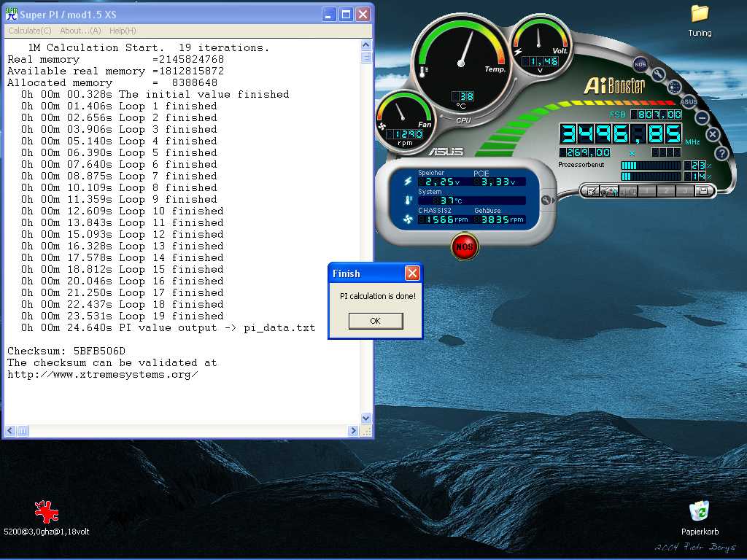The width and height of the screenshot is (747, 560).
Task: Click the CHASSIS2 fan reading 1566 rpm
Action: (443, 219)
